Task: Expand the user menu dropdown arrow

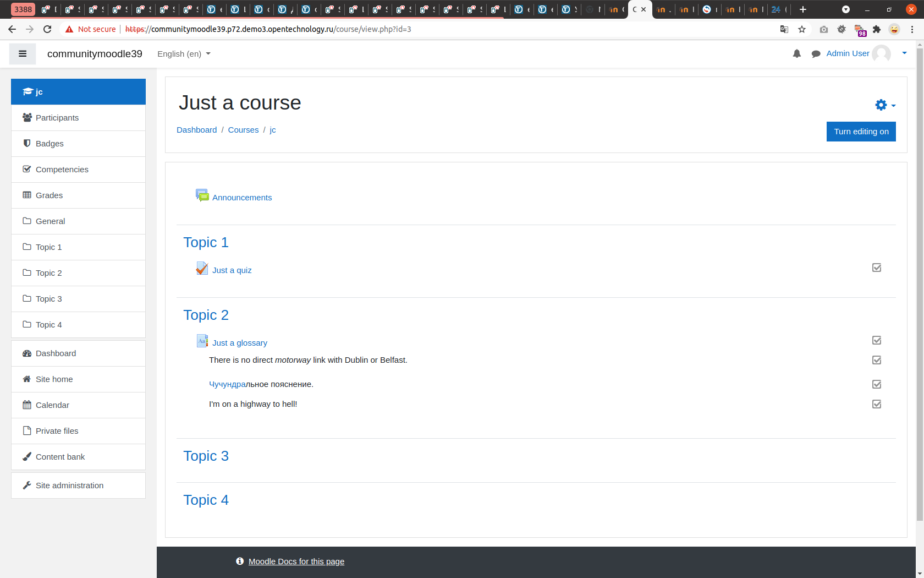Action: pyautogui.click(x=905, y=53)
